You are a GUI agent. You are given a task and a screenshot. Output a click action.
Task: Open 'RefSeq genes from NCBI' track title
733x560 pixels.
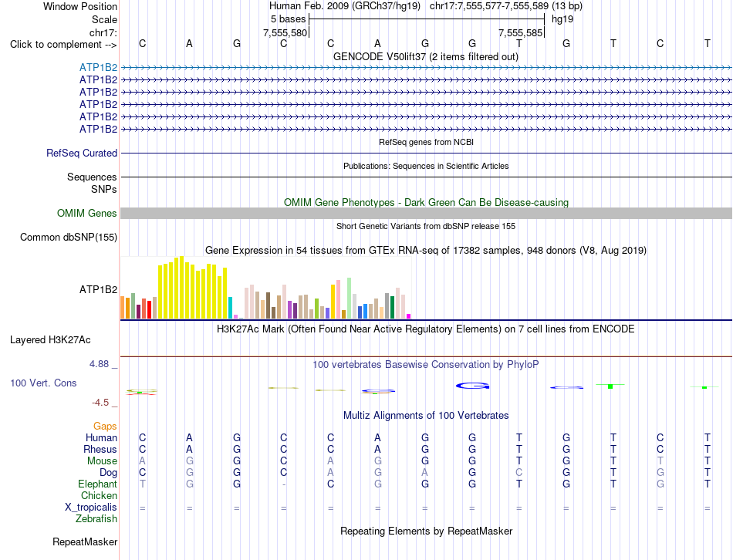click(x=427, y=142)
